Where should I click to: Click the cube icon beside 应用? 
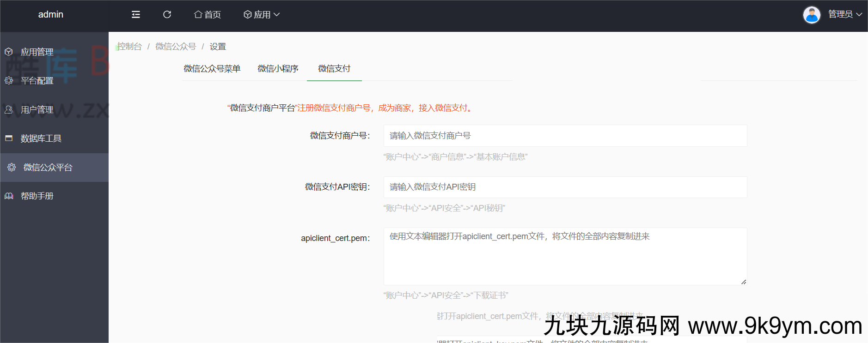coord(248,14)
